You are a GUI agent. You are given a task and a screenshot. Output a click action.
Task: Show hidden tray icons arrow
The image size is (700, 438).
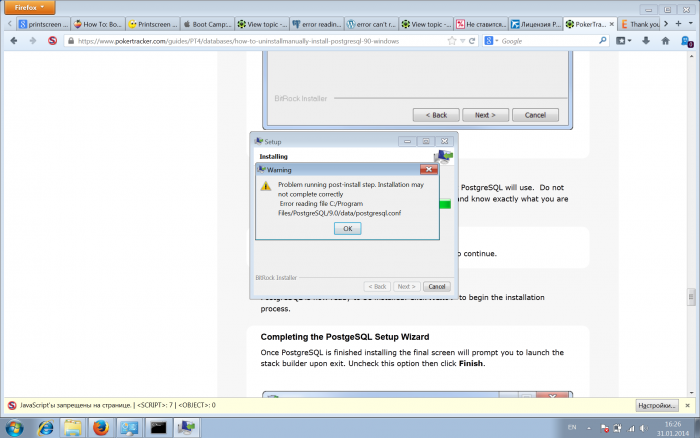(x=589, y=428)
